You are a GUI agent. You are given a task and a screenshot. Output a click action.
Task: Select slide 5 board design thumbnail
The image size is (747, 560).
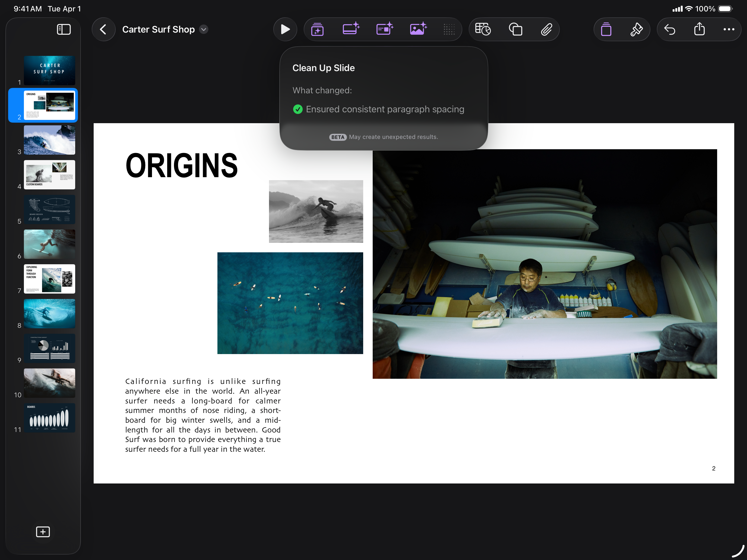tap(49, 209)
